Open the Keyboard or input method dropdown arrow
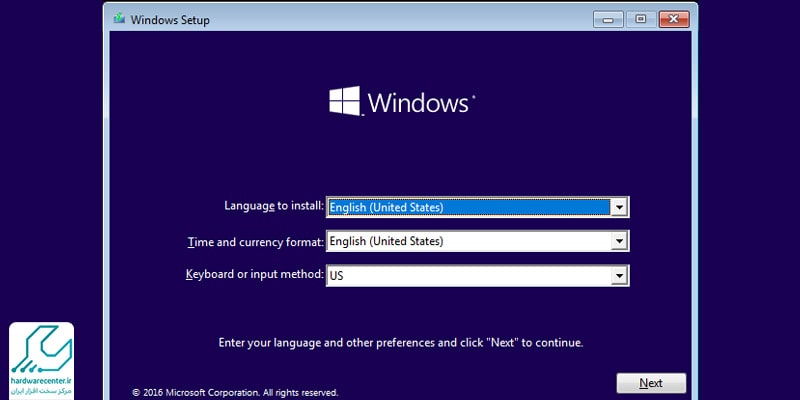This screenshot has height=400, width=800. point(619,276)
